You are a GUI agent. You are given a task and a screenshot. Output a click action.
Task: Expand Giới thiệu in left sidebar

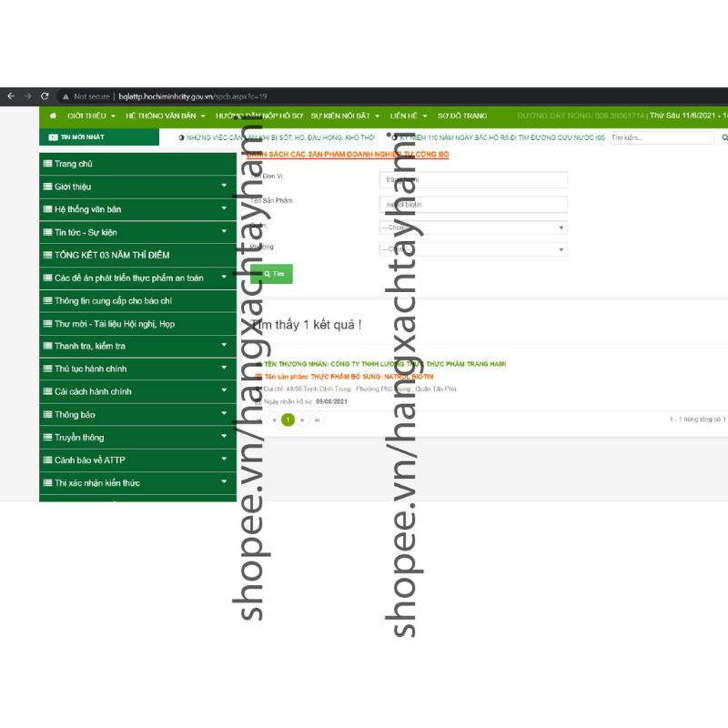pos(136,187)
